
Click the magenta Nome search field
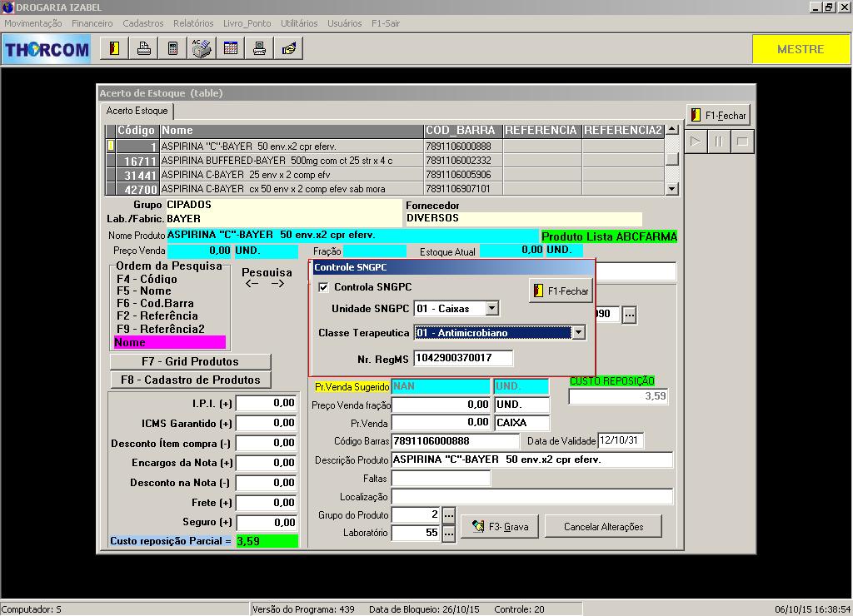pyautogui.click(x=169, y=342)
